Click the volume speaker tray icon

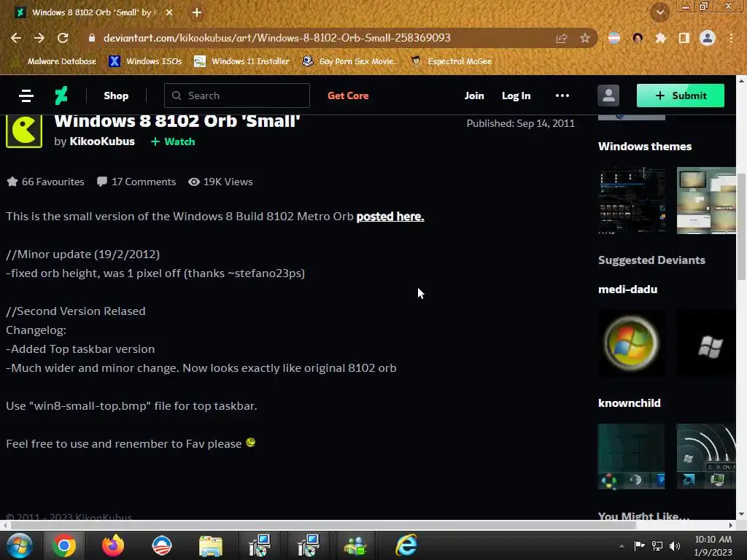coord(675,546)
